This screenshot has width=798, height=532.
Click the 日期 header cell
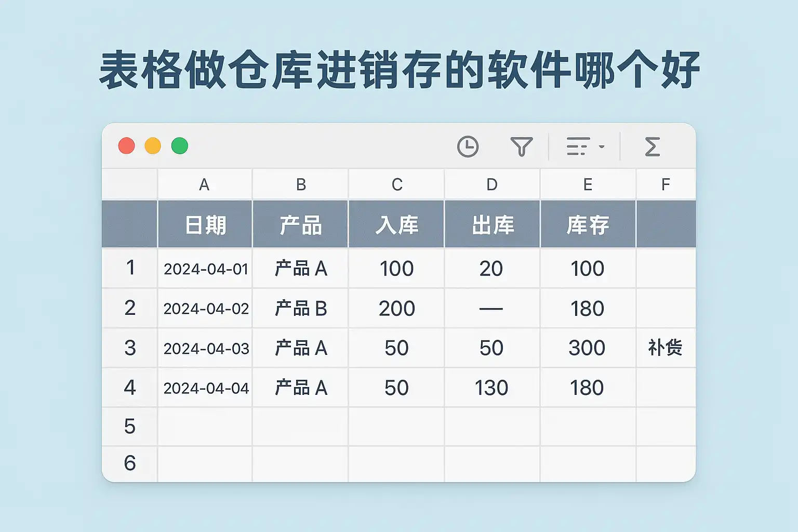pos(205,225)
